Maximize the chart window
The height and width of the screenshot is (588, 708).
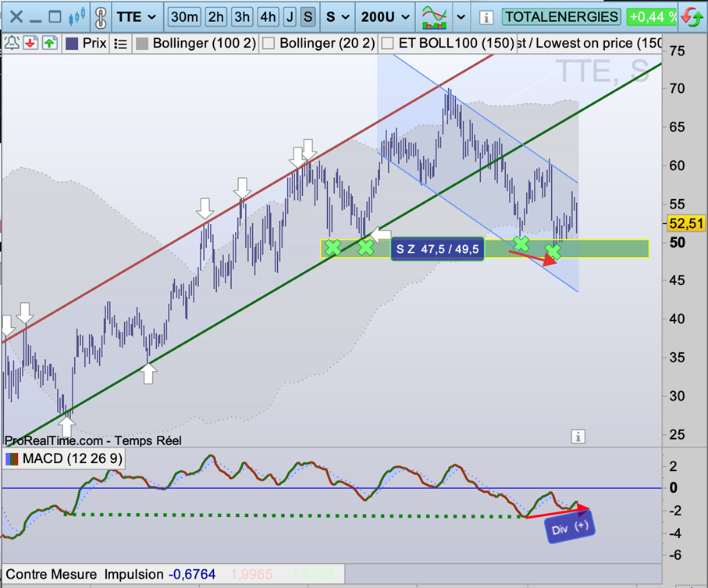coord(55,16)
